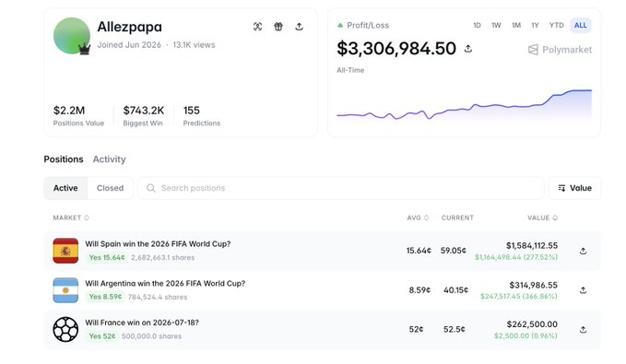Click the scan/QR icon beside Allezpapa
The width and height of the screenshot is (626, 364).
257,27
